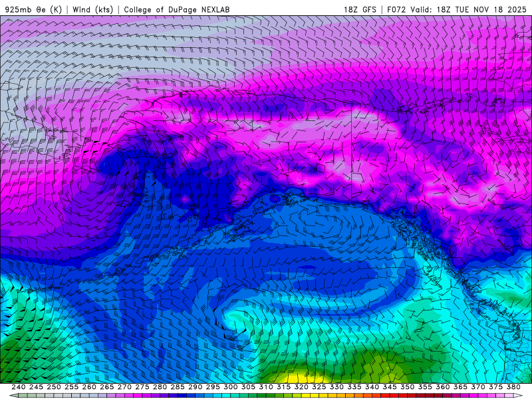Click the 360 color scale label
532x399 pixels.
pyautogui.click(x=443, y=387)
